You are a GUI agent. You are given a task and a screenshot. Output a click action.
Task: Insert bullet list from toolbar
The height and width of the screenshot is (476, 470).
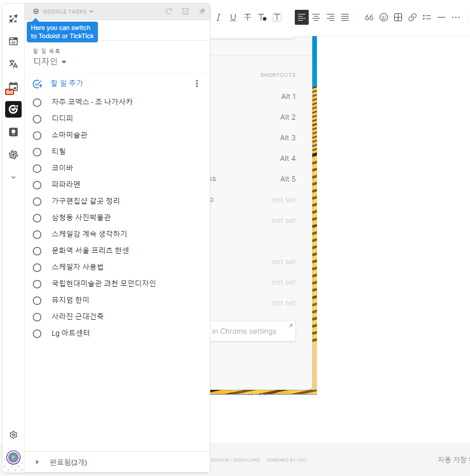pos(427,18)
